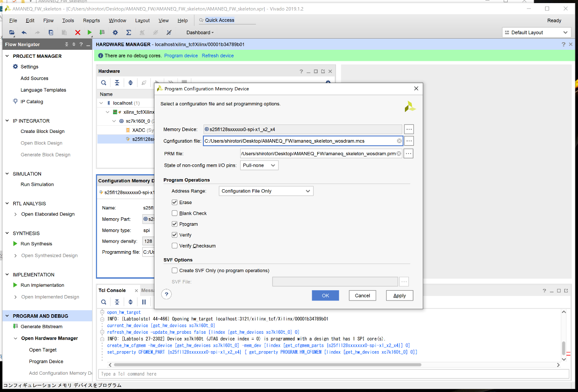Enable the Blank Check option
The image size is (578, 392).
[175, 213]
